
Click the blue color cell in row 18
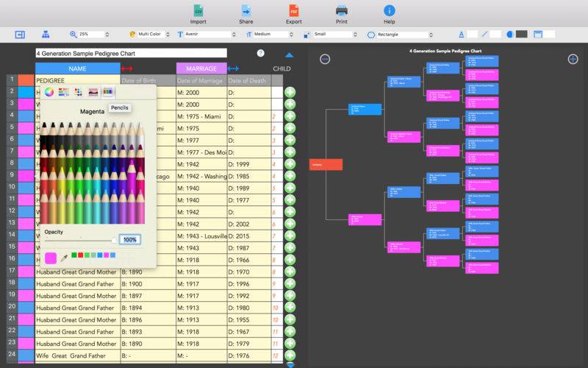(x=26, y=283)
